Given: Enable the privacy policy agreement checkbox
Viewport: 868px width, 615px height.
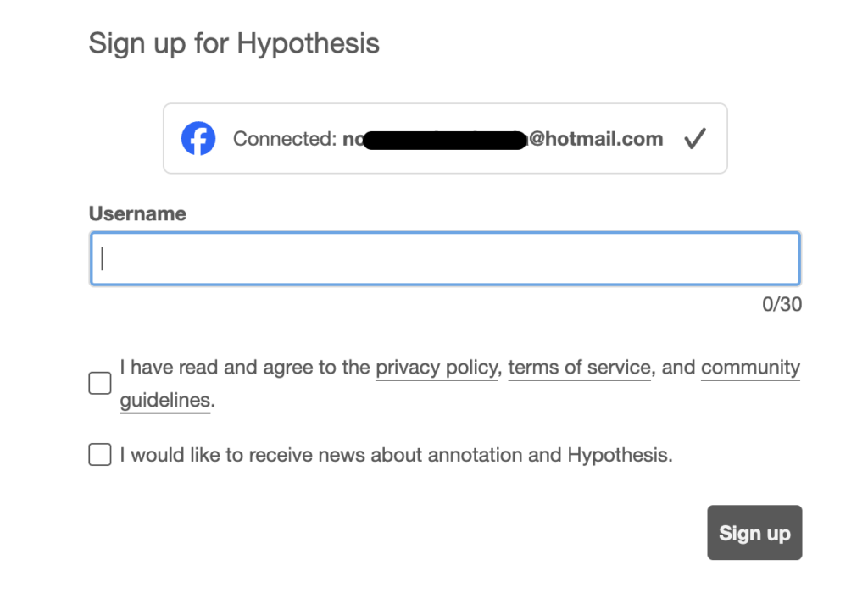Looking at the screenshot, I should click(99, 383).
